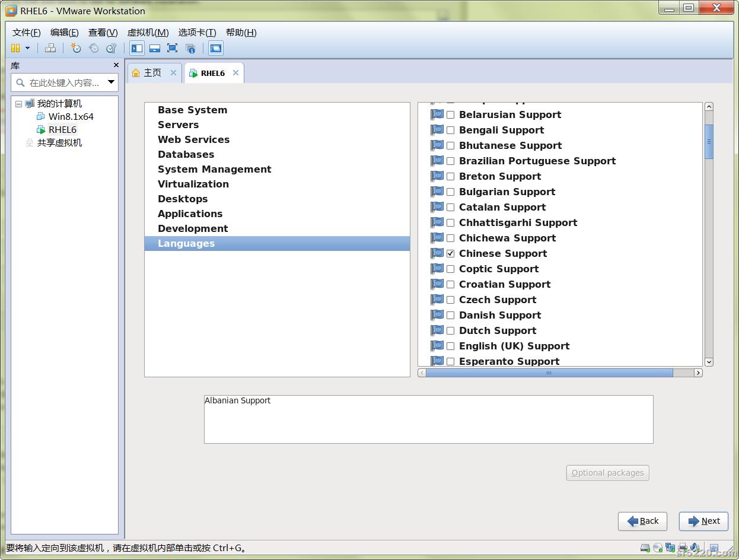Click the library search input field

click(x=64, y=82)
